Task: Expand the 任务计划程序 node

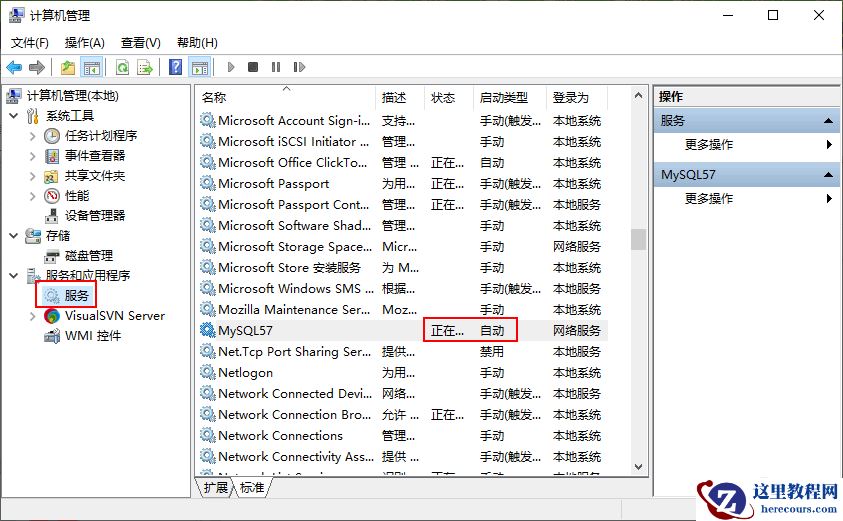Action: [33, 136]
